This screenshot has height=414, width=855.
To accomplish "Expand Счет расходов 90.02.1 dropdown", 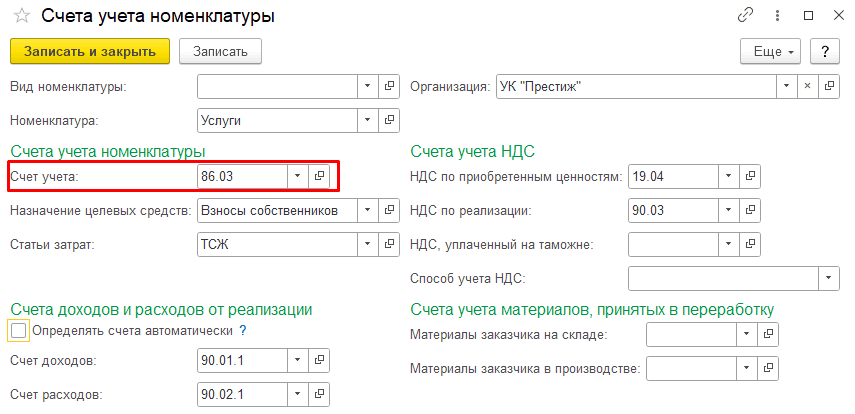I will pos(297,394).
